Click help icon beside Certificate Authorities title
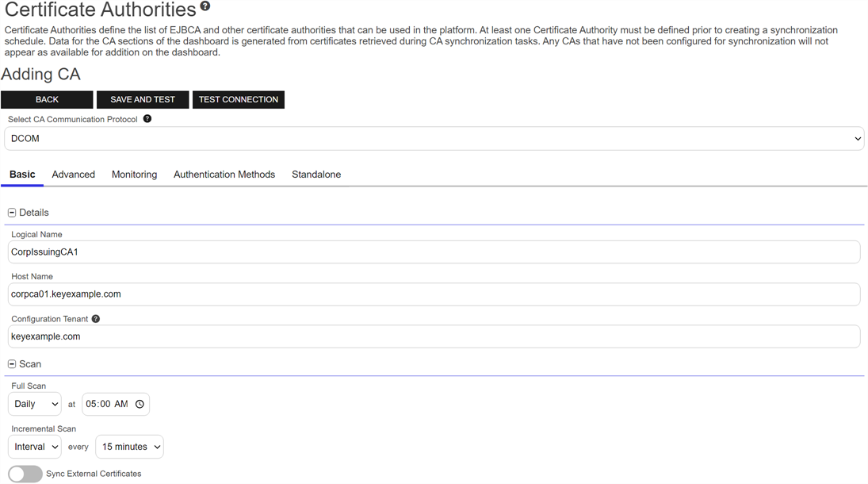This screenshot has height=484, width=868. point(205,6)
